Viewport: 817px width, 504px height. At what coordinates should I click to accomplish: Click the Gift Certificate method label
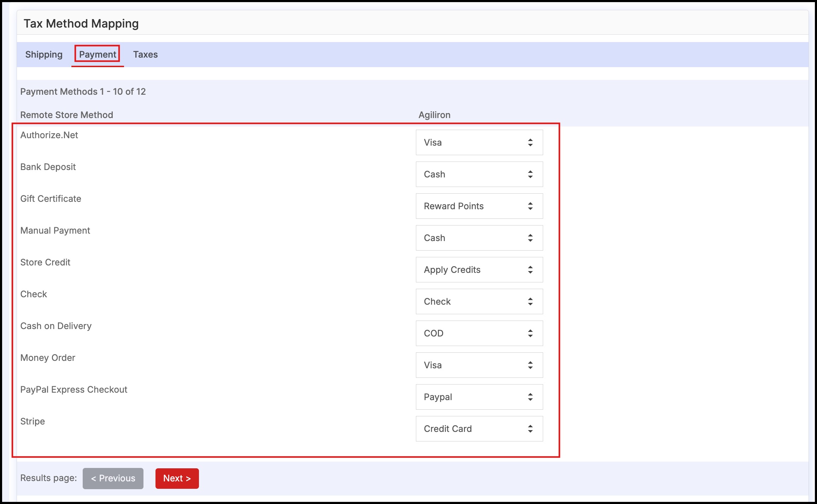[x=51, y=199]
